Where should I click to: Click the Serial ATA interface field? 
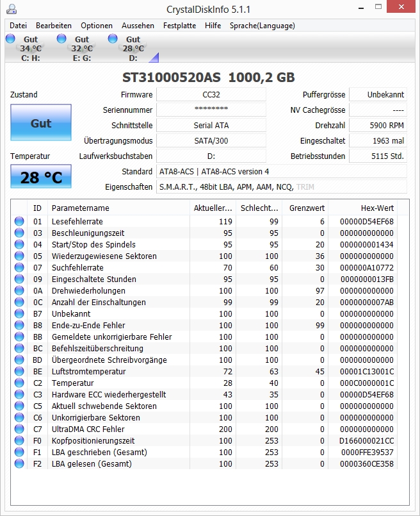(x=211, y=126)
